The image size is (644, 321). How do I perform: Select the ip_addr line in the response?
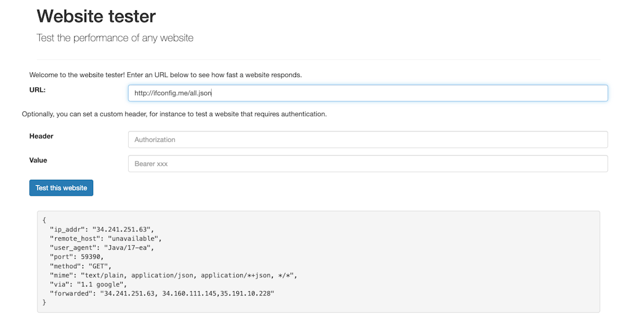tap(102, 229)
